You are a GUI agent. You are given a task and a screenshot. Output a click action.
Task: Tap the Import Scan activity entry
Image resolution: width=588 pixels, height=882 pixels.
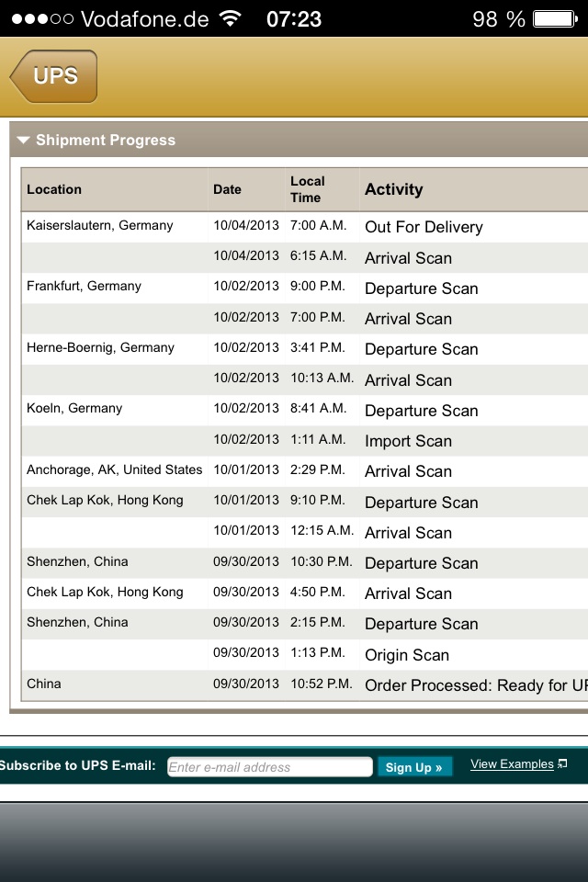408,441
